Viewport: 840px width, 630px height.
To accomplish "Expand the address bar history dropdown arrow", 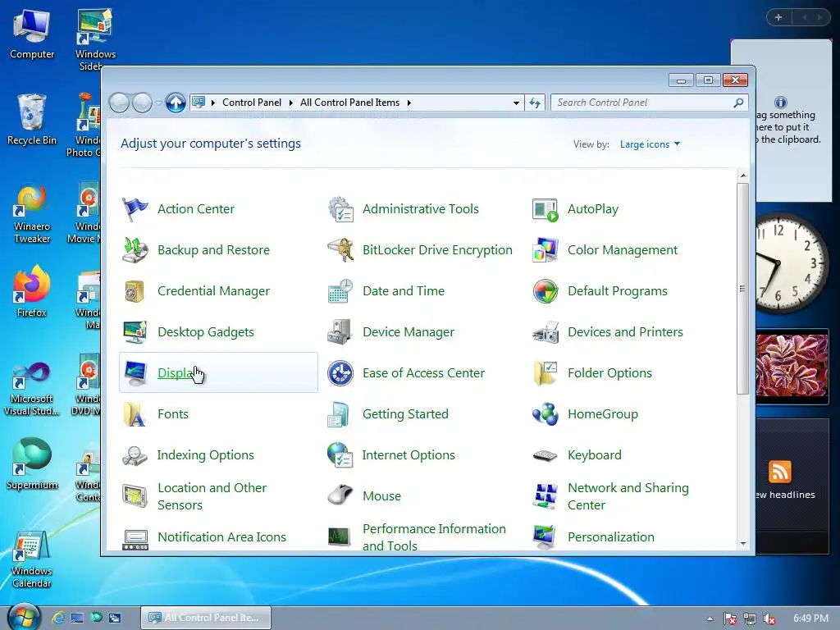I will click(x=516, y=103).
